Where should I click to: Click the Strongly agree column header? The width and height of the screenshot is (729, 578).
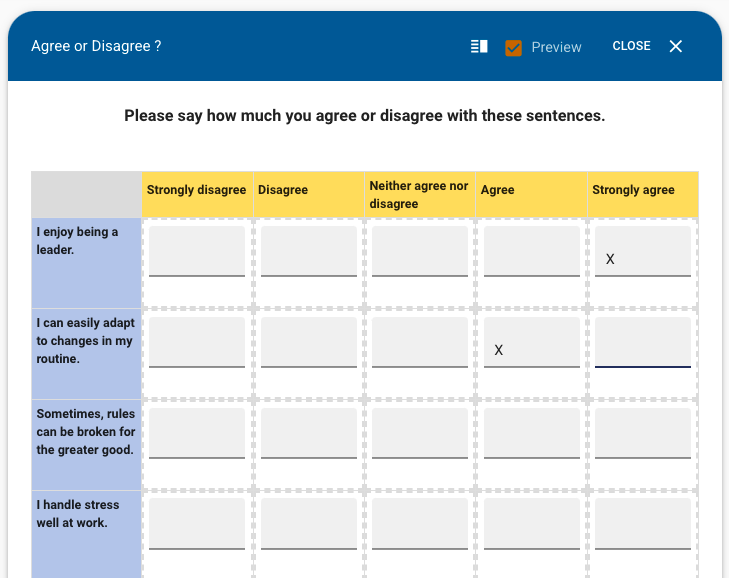643,195
